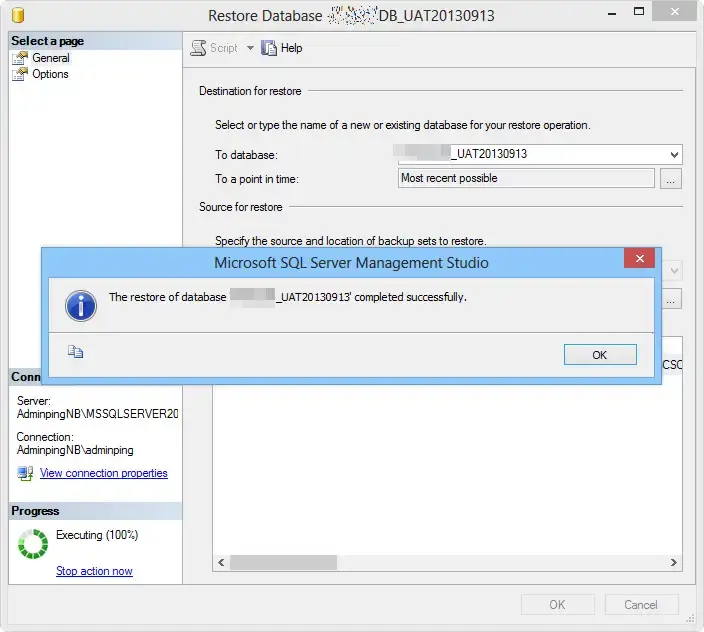
Task: Open the Options page
Action: point(50,74)
